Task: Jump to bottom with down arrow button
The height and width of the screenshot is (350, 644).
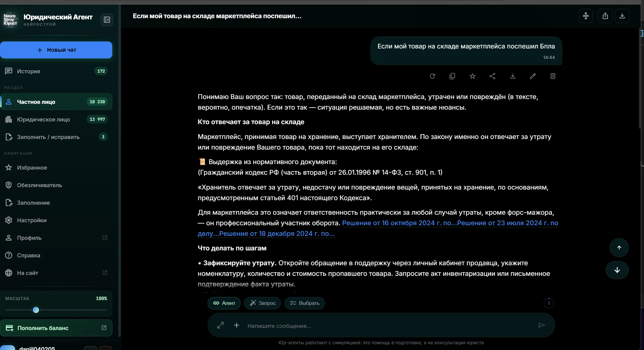Action: click(617, 270)
